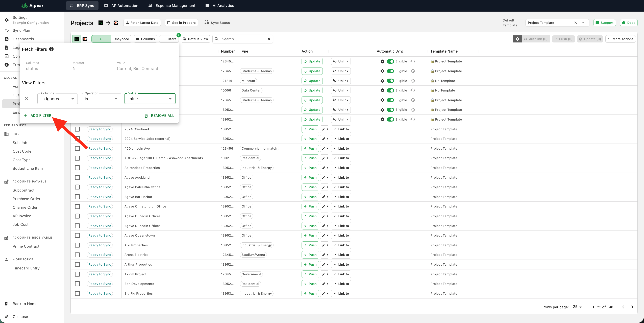Clear the search box with X icon
The image size is (644, 323).
click(269, 39)
